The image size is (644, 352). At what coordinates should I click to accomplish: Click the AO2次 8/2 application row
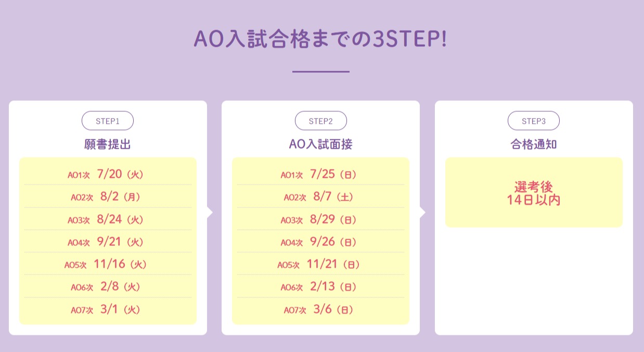[x=108, y=197]
